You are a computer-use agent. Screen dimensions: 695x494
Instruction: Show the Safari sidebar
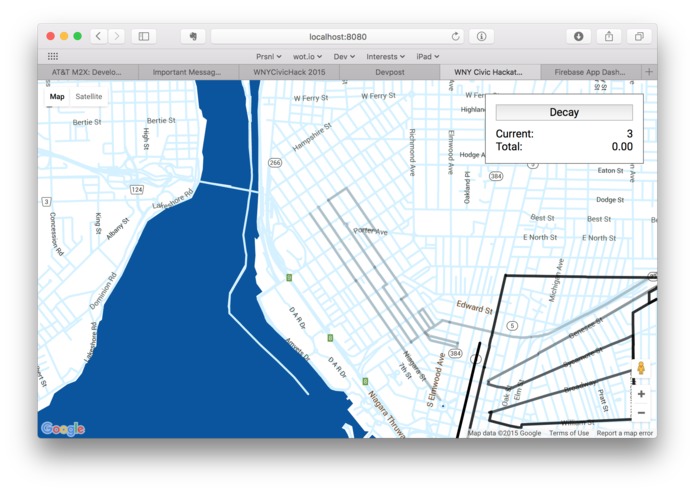click(144, 36)
